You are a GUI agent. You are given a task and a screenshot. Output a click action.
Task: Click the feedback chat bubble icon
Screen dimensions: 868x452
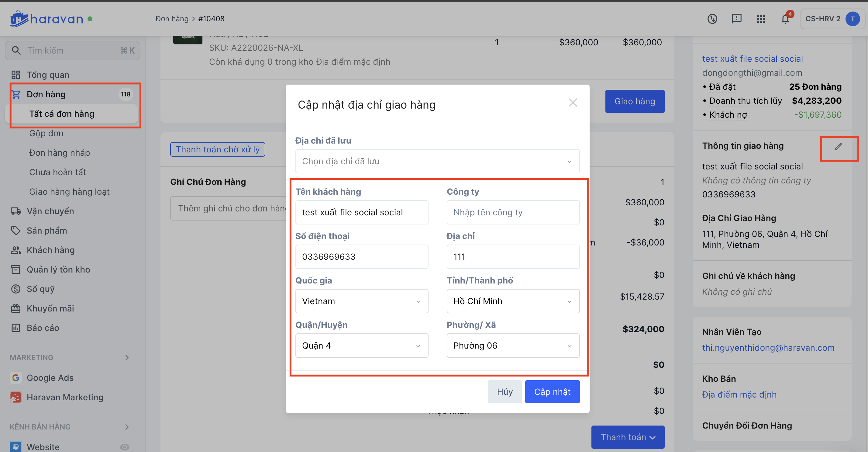coord(737,19)
